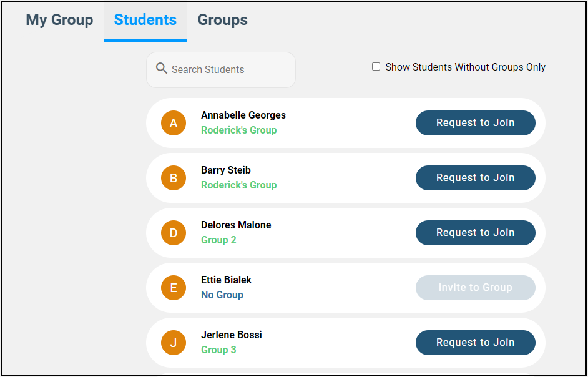Click the magnifying glass search icon

161,69
